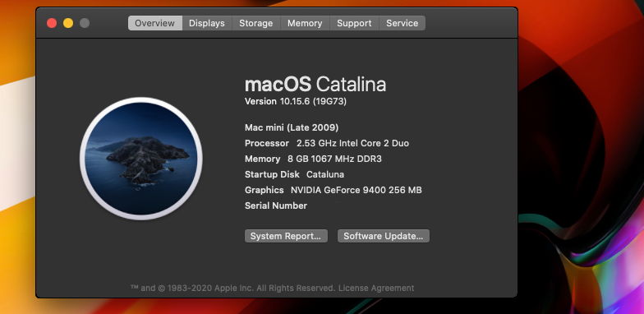Open the Support tab
The height and width of the screenshot is (314, 644).
354,23
